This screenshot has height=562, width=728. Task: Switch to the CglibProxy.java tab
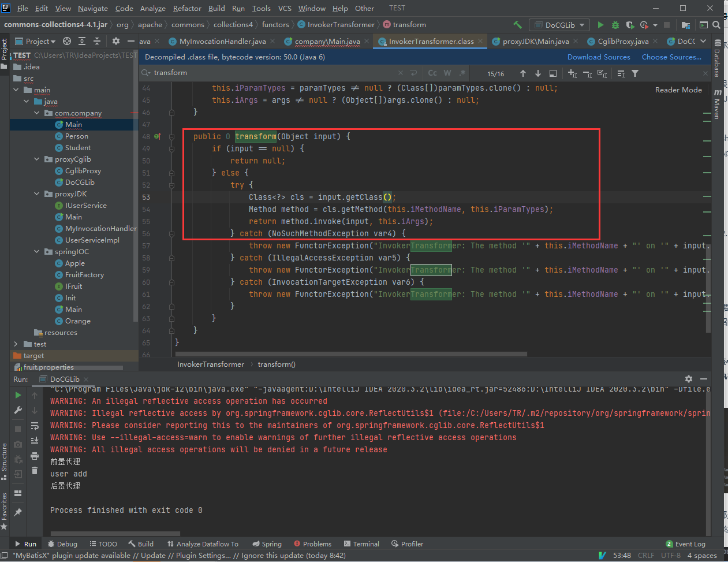[x=623, y=41]
